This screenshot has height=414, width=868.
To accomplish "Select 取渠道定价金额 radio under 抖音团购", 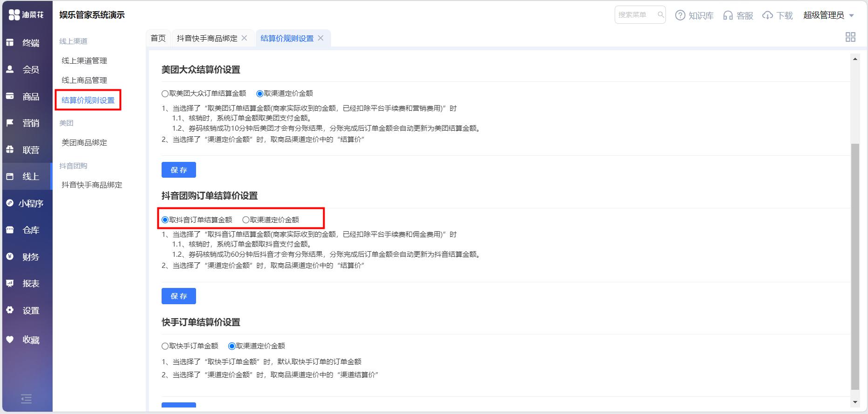I will click(x=246, y=220).
